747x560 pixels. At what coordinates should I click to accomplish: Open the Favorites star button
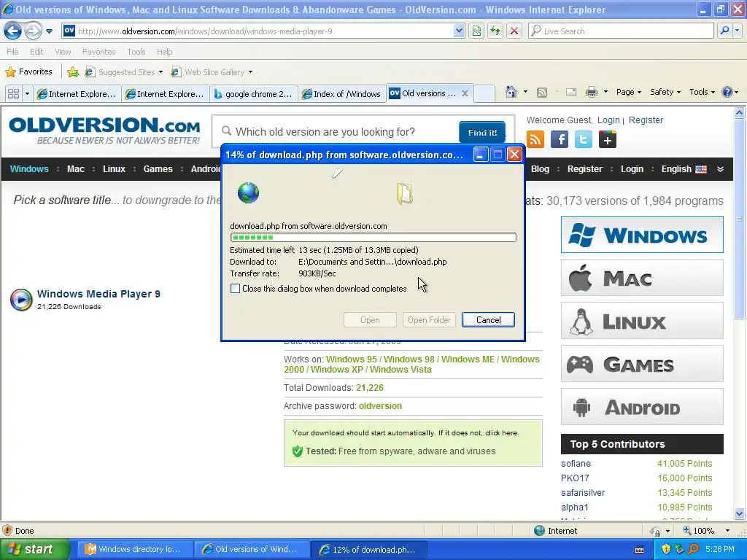(x=28, y=72)
